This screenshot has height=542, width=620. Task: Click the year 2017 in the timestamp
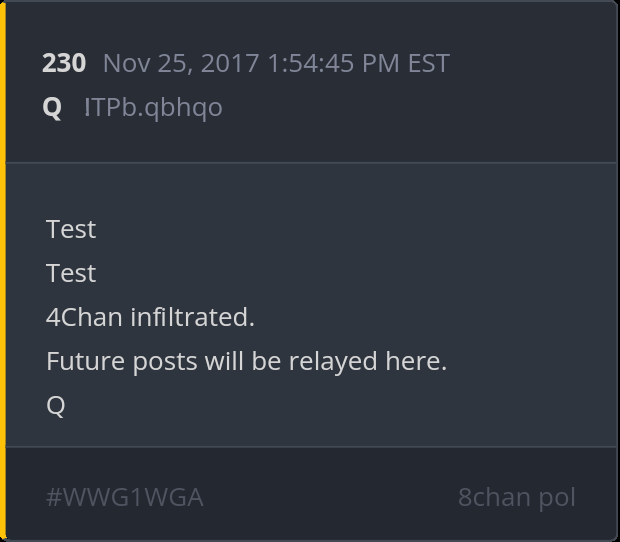point(230,63)
